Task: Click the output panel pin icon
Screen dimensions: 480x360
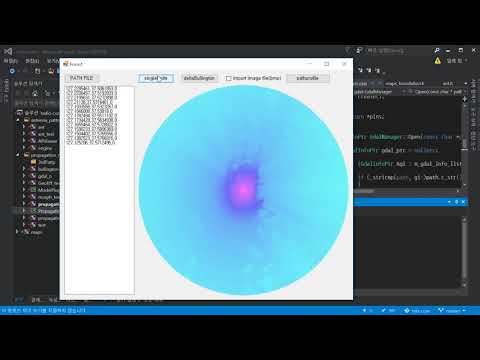Action: coord(456,202)
